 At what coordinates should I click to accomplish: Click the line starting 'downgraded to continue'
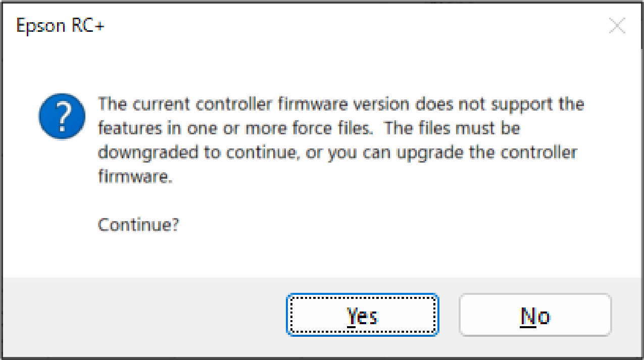click(x=337, y=152)
